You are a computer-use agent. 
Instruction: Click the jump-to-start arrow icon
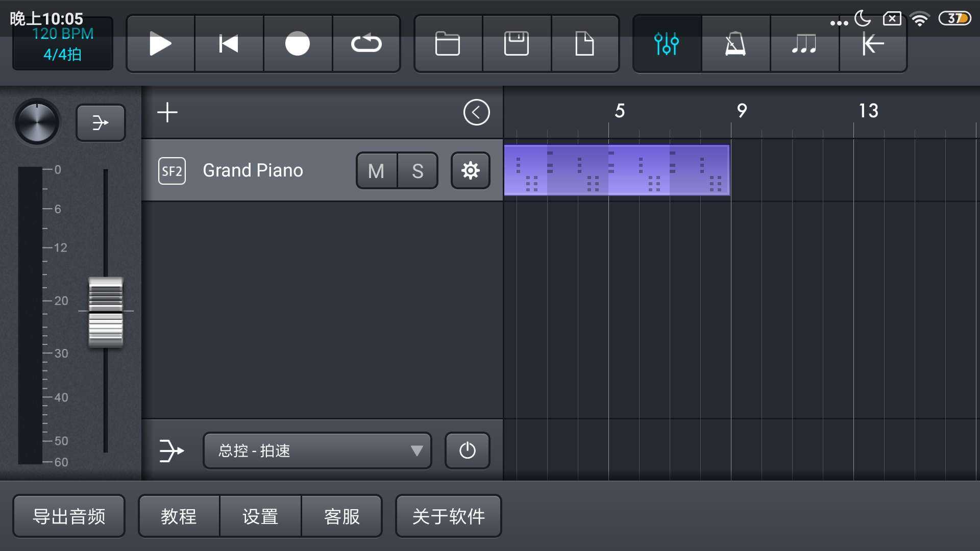[873, 44]
